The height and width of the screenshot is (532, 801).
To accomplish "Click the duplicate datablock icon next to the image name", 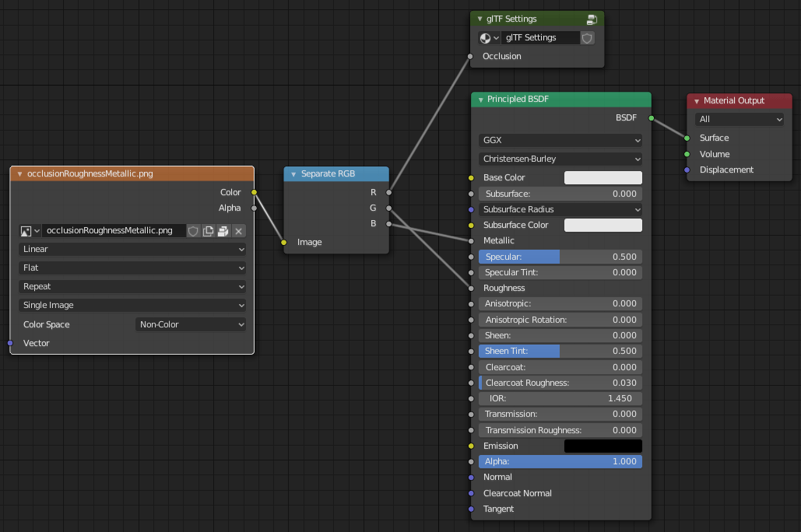I will 206,230.
